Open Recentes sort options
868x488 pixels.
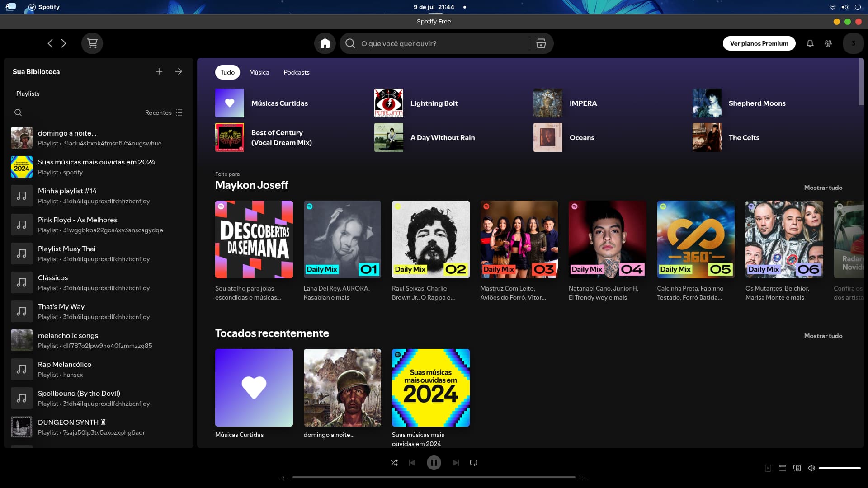point(164,113)
